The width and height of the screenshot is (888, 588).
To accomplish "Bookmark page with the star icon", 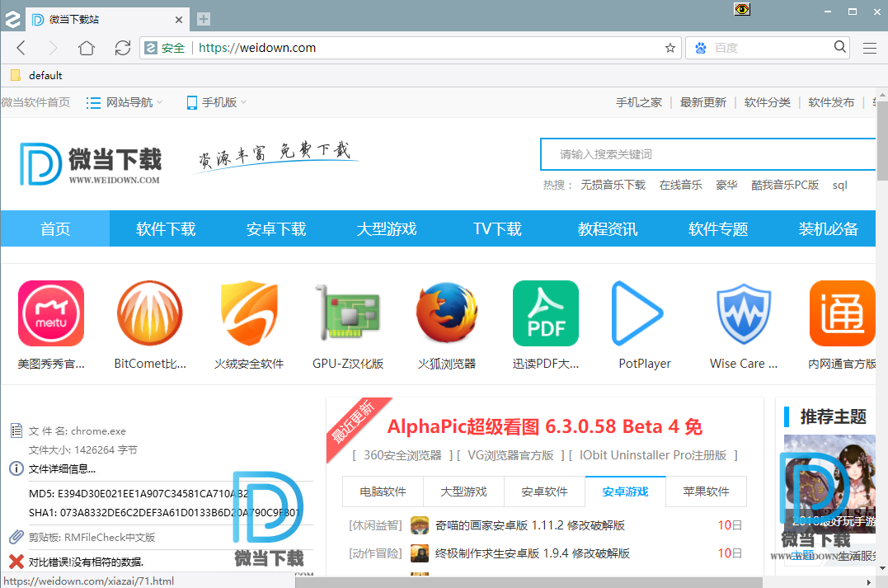I will [x=670, y=48].
